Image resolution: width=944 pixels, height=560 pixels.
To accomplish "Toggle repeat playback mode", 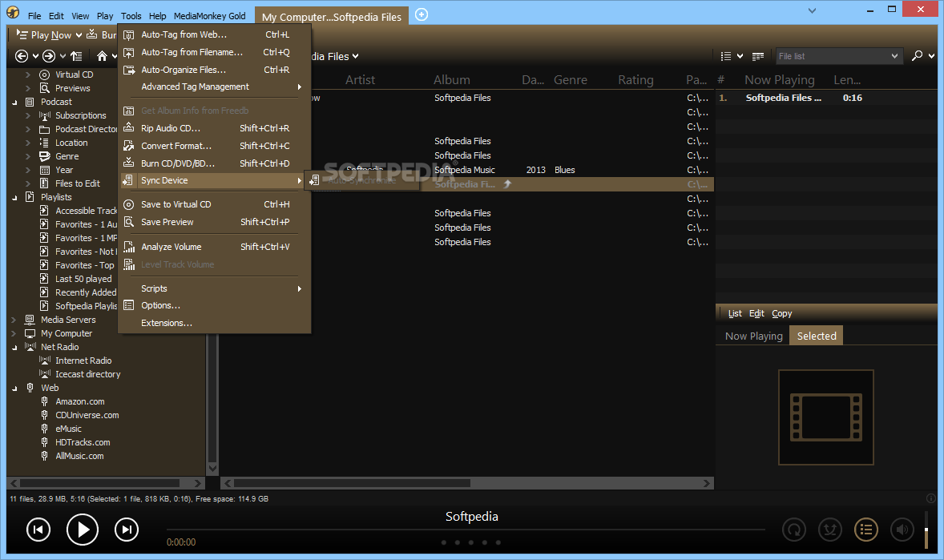I will (x=794, y=530).
